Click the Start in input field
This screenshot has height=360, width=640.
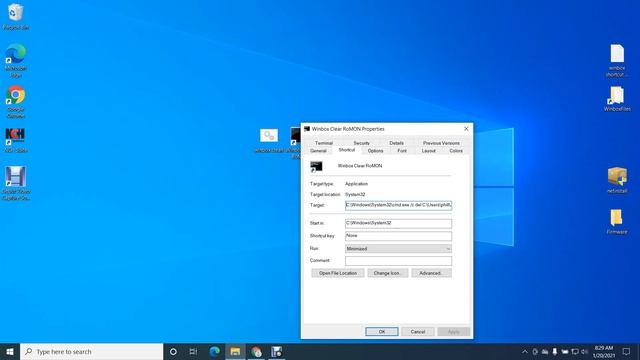[398, 223]
